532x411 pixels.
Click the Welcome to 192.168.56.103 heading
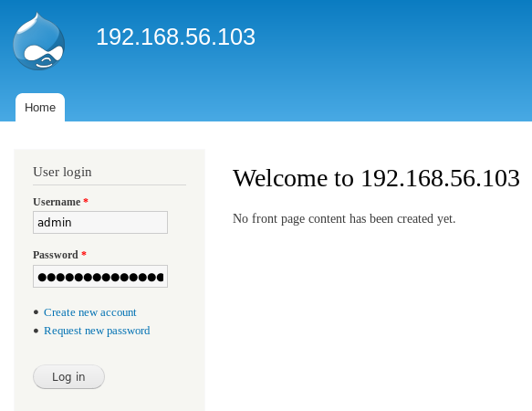(x=376, y=178)
